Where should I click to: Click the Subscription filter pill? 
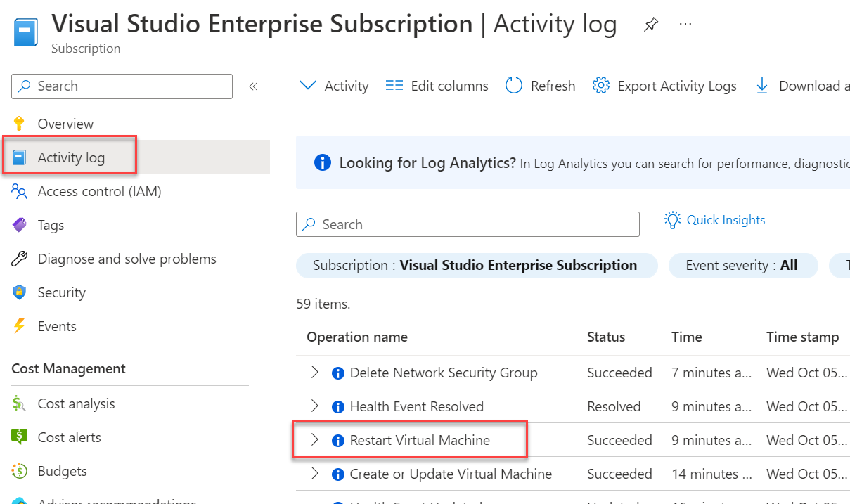477,266
